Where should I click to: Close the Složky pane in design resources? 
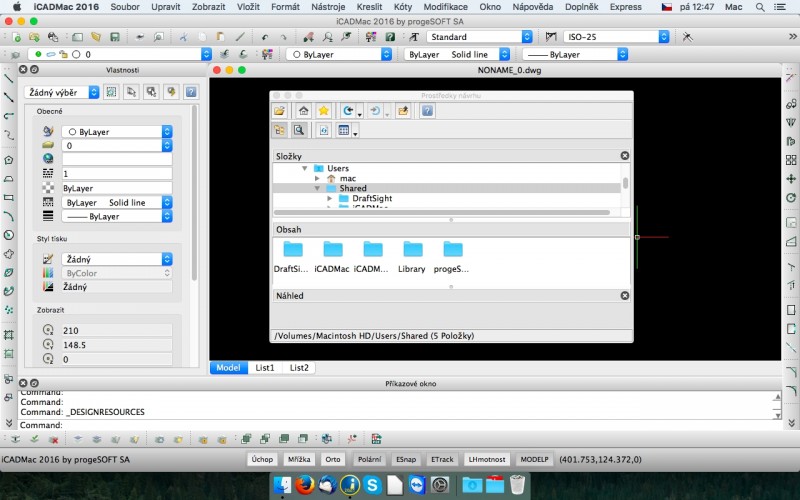pos(624,156)
